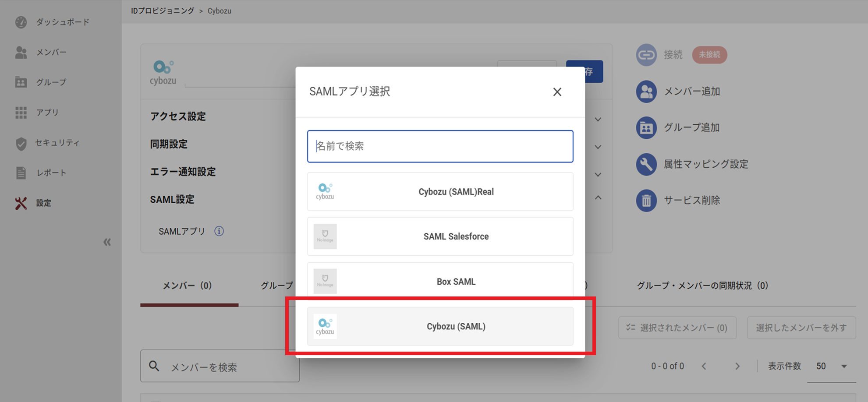Open the アプリ grid icon in sidebar

tap(21, 113)
